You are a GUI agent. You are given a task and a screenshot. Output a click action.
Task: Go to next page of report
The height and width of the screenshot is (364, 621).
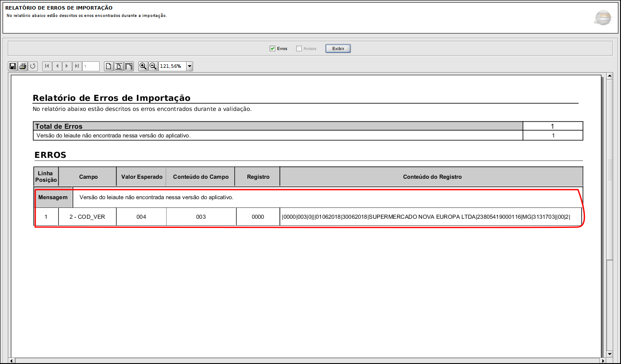(x=67, y=66)
